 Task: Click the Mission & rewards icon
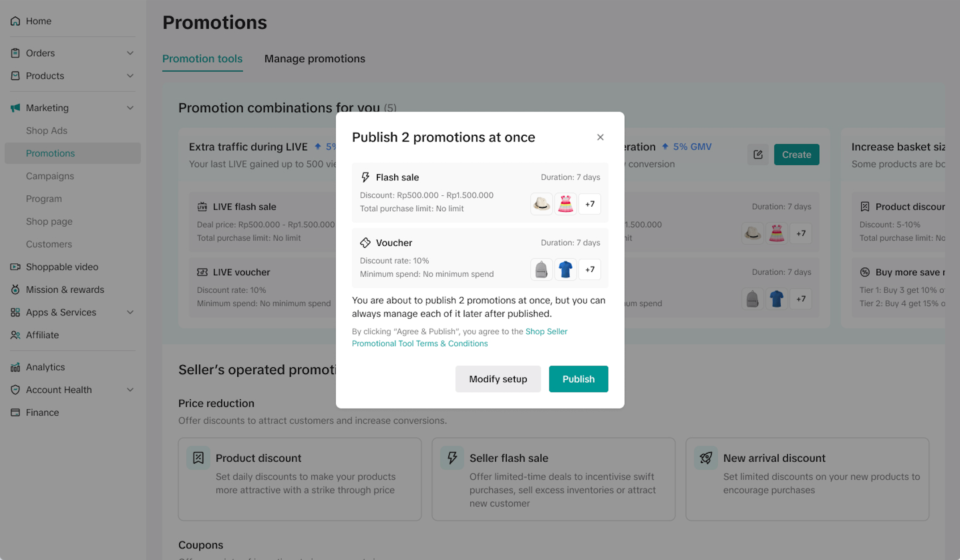(15, 289)
